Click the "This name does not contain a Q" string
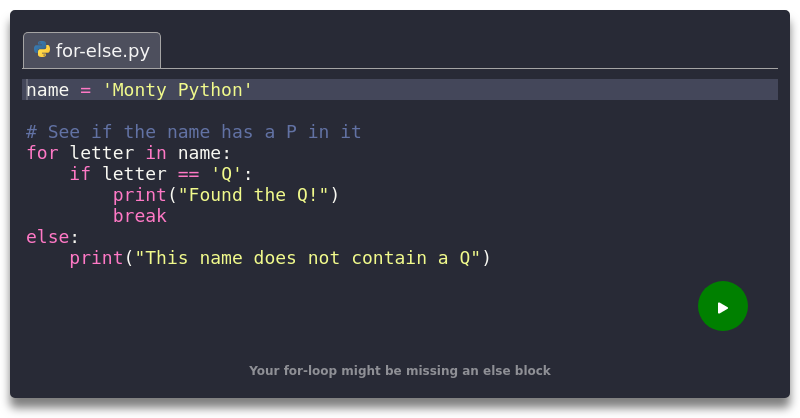Viewport: 800px width, 418px height. point(307,258)
